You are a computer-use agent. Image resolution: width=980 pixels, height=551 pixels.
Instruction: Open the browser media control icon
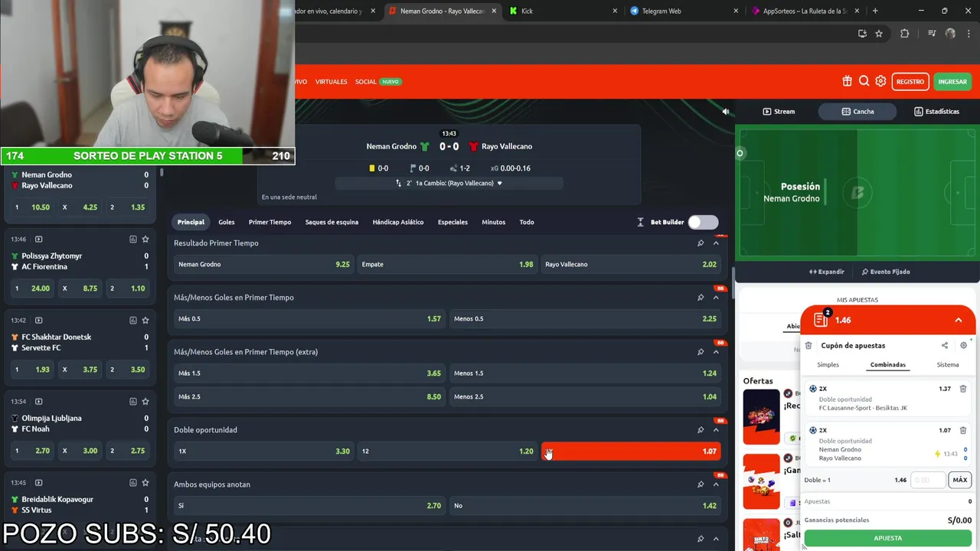point(932,34)
